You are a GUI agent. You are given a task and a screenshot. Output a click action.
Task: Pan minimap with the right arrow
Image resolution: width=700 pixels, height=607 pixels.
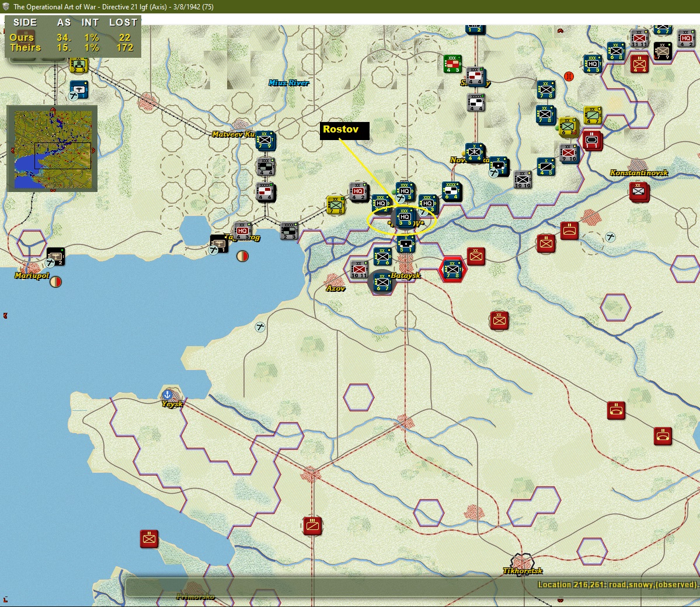tap(93, 151)
